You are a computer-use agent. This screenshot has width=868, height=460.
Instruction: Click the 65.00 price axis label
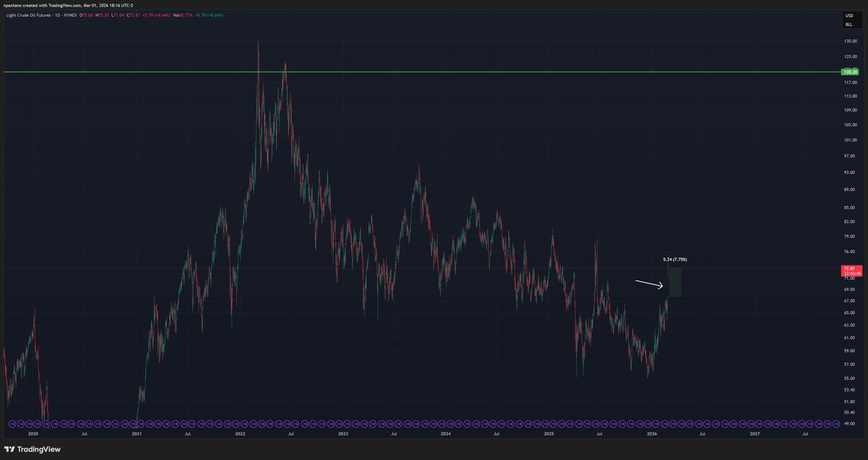pyautogui.click(x=849, y=312)
